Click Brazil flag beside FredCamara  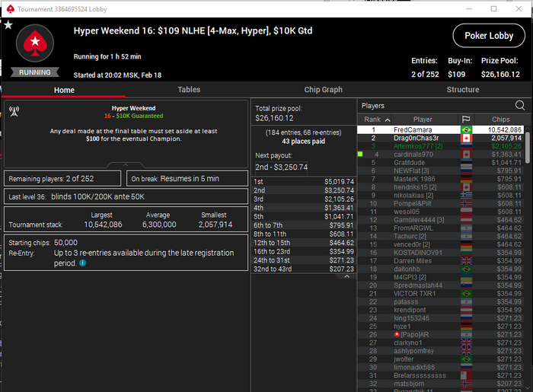pos(466,129)
